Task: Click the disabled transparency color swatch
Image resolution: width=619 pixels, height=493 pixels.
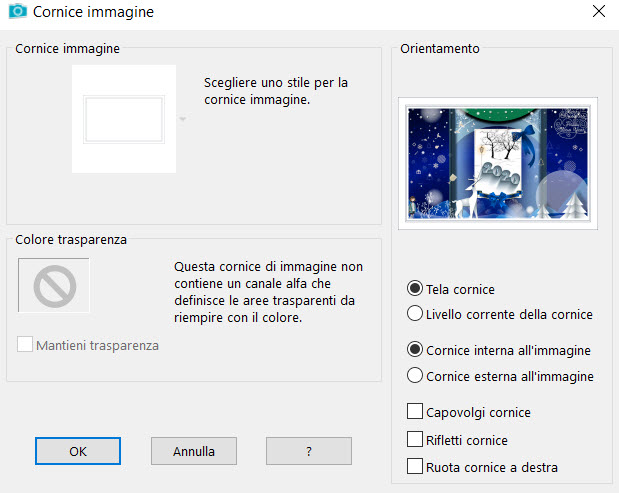Action: [54, 285]
